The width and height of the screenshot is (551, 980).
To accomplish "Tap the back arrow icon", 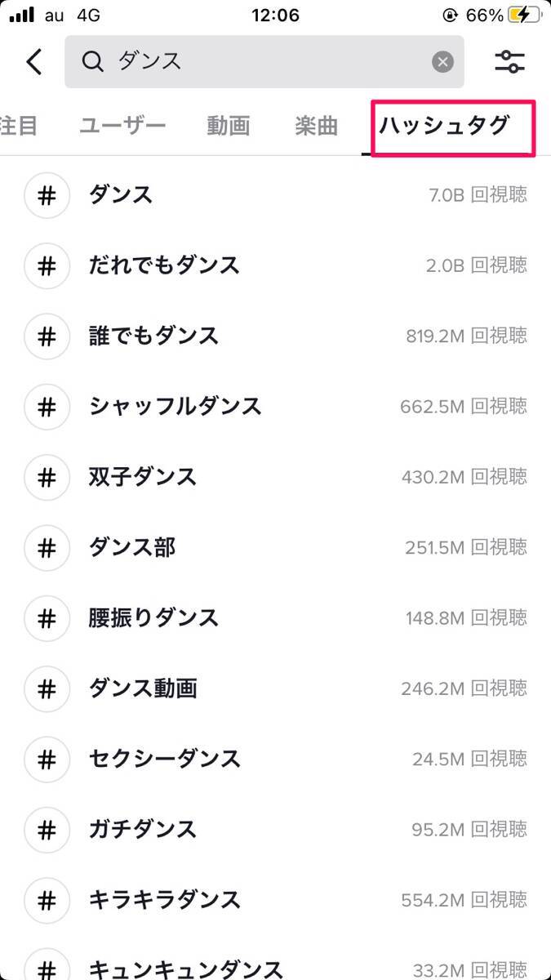I will 34,61.
